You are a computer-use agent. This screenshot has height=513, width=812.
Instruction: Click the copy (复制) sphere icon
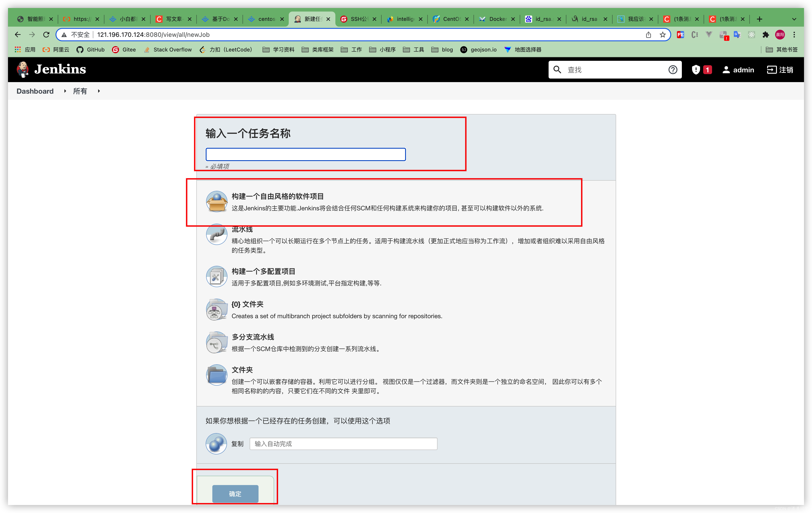pos(216,444)
